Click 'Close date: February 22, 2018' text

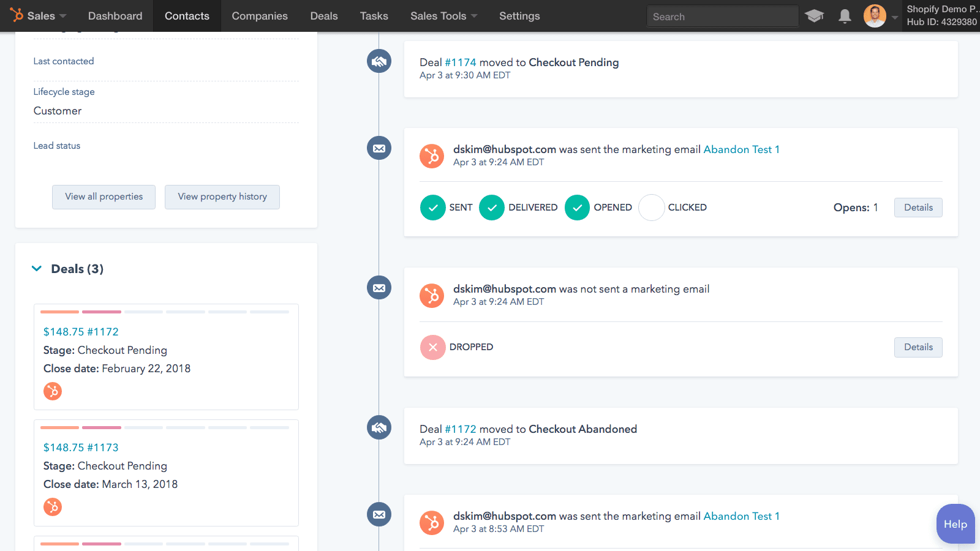coord(117,369)
